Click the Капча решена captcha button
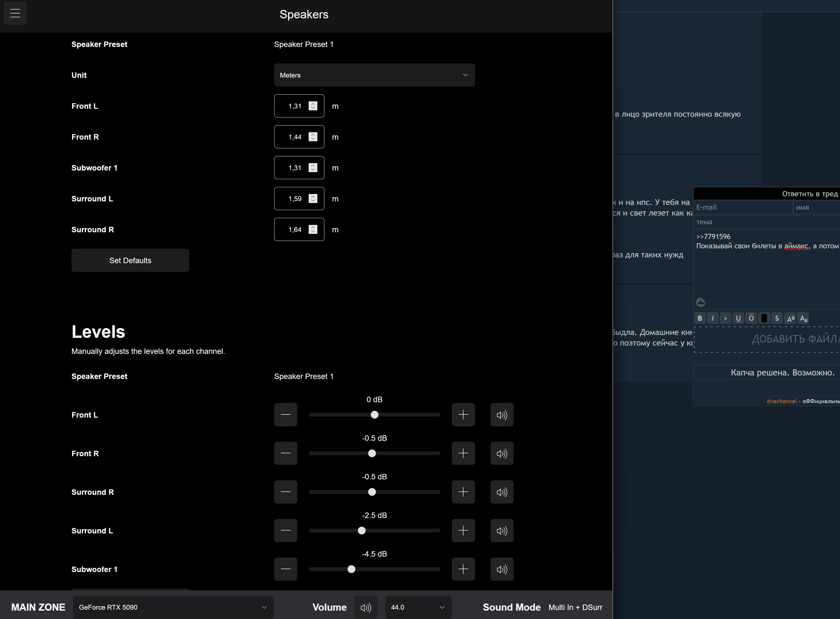 (x=767, y=373)
